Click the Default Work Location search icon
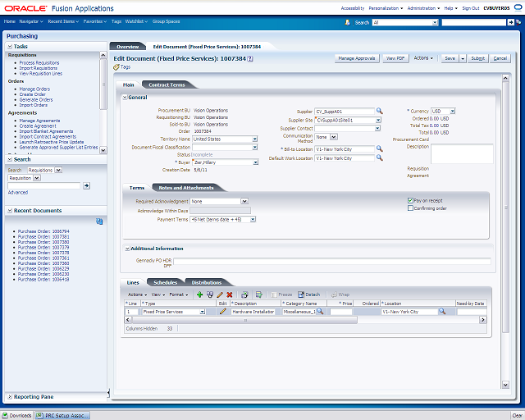The height and width of the screenshot is (420, 525). point(379,157)
